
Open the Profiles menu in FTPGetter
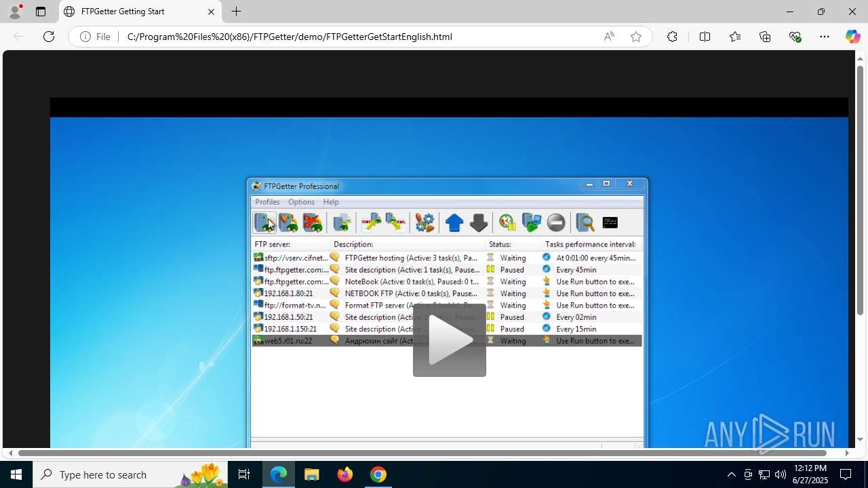click(x=267, y=202)
